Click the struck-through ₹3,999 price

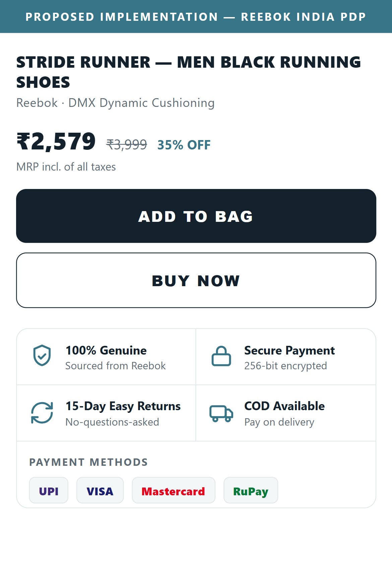tap(127, 145)
